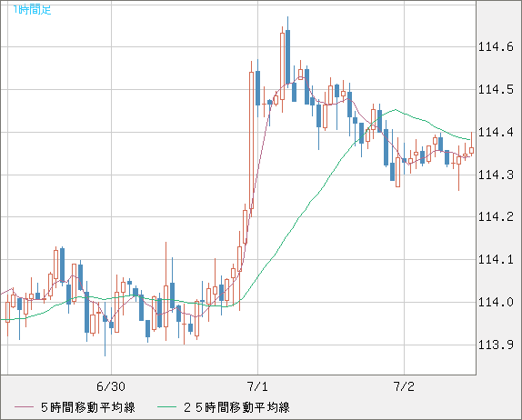Click the 7/1 date axis label

(257, 386)
